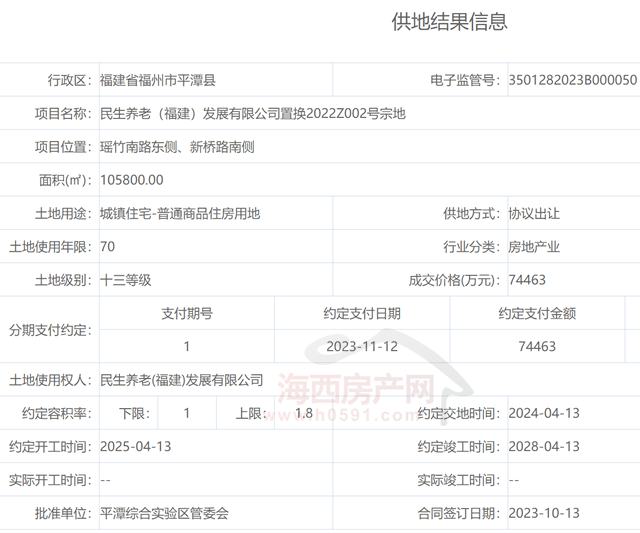Viewport: 640px width, 533px height.
Task: Select agreed completion date 2028-04-13
Action: [x=544, y=446]
